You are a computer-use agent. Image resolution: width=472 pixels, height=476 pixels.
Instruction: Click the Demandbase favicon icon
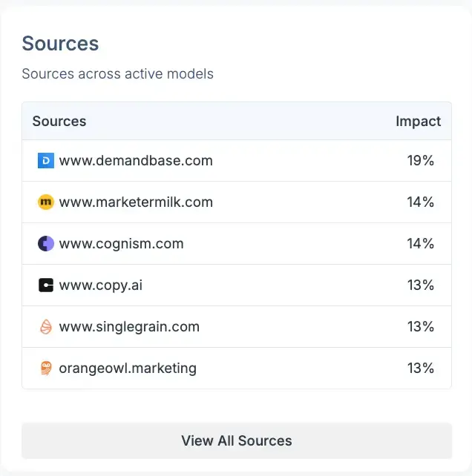pos(46,160)
